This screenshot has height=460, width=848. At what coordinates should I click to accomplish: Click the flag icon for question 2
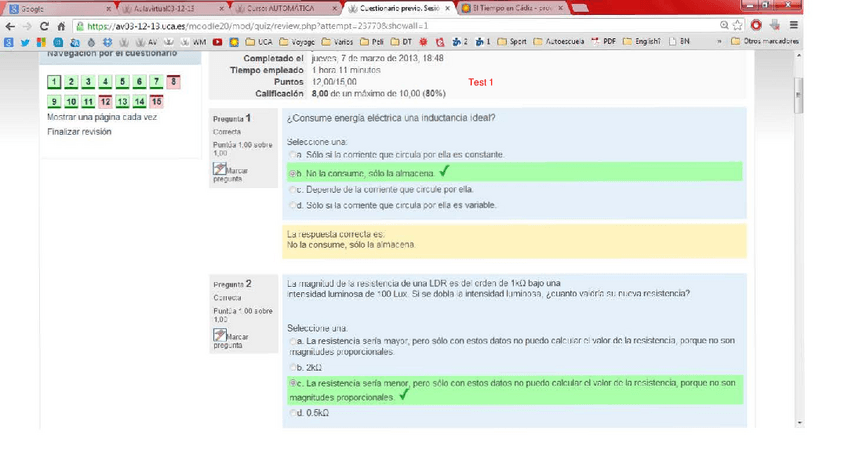(220, 336)
